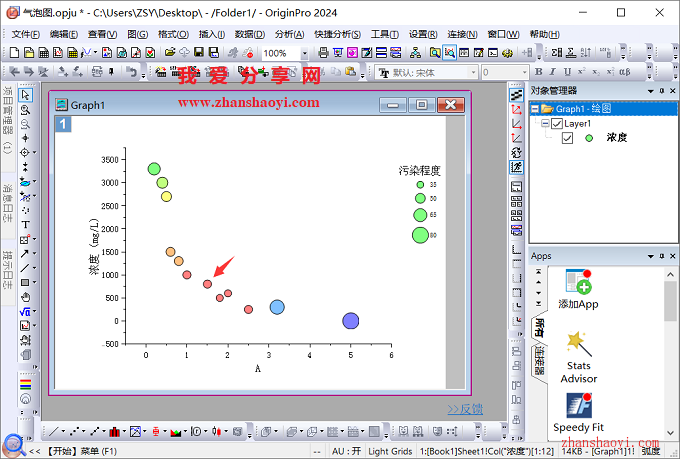Select the Text tool (T)
The image size is (680, 459).
point(26,225)
